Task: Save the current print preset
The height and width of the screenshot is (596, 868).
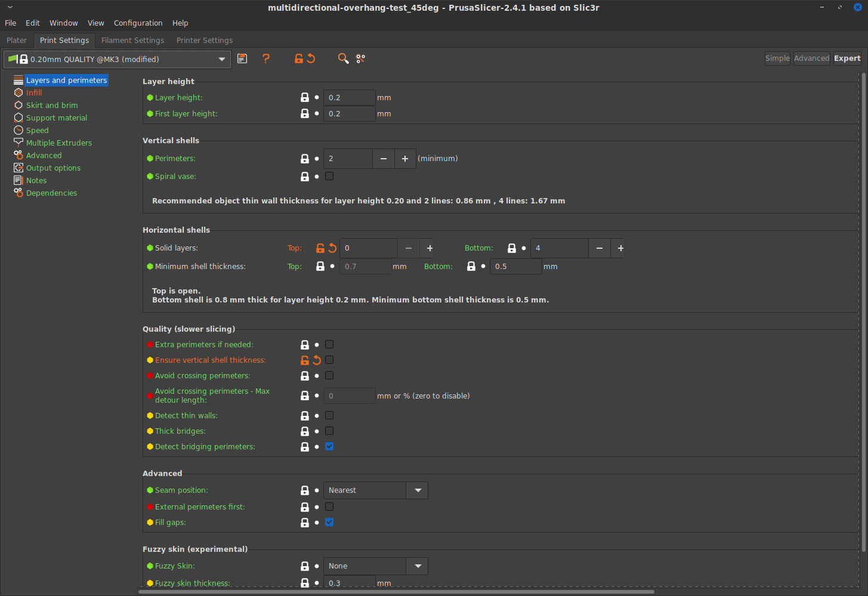Action: [242, 58]
